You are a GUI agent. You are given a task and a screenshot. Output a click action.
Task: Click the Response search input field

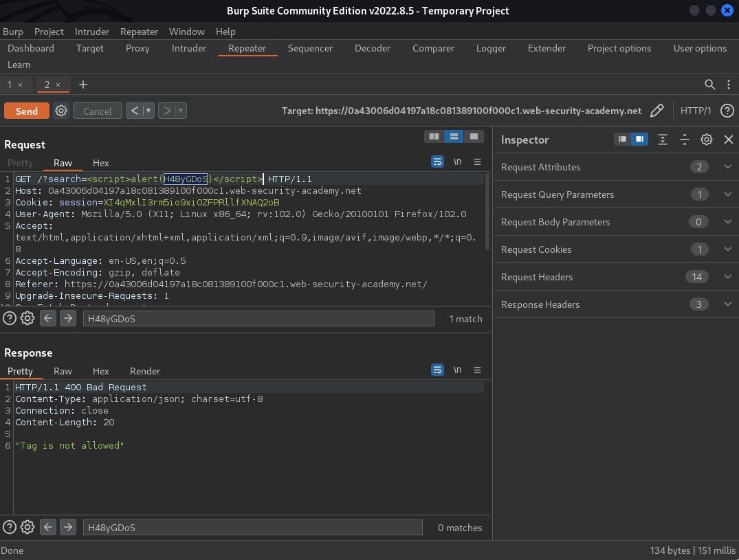(x=252, y=527)
